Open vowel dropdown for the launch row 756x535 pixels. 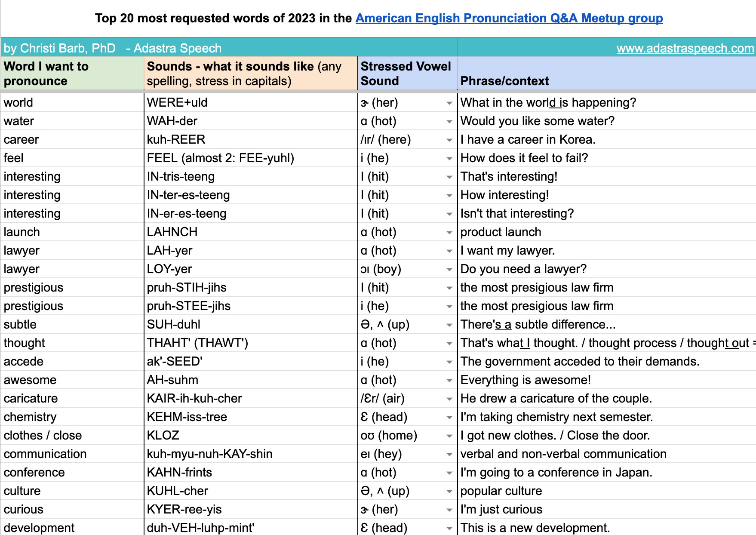449,233
